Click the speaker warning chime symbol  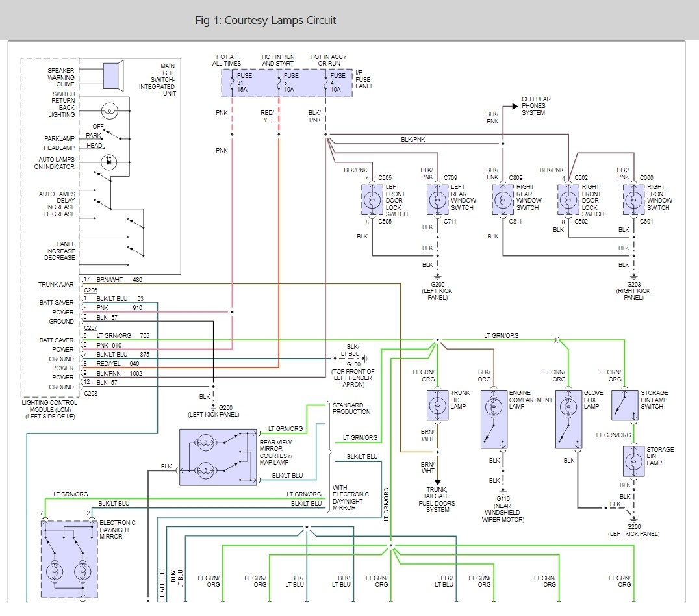point(112,75)
